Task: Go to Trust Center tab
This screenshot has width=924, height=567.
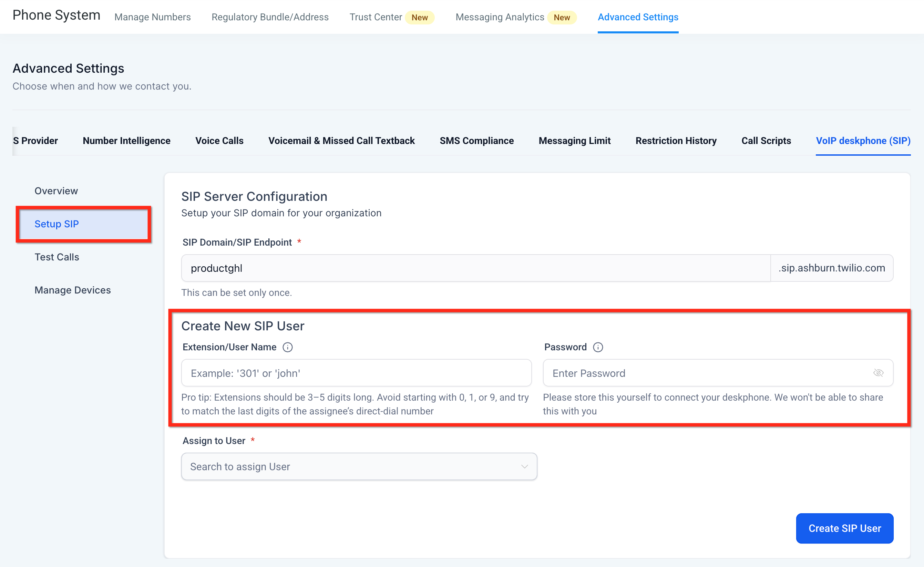Action: pyautogui.click(x=376, y=17)
